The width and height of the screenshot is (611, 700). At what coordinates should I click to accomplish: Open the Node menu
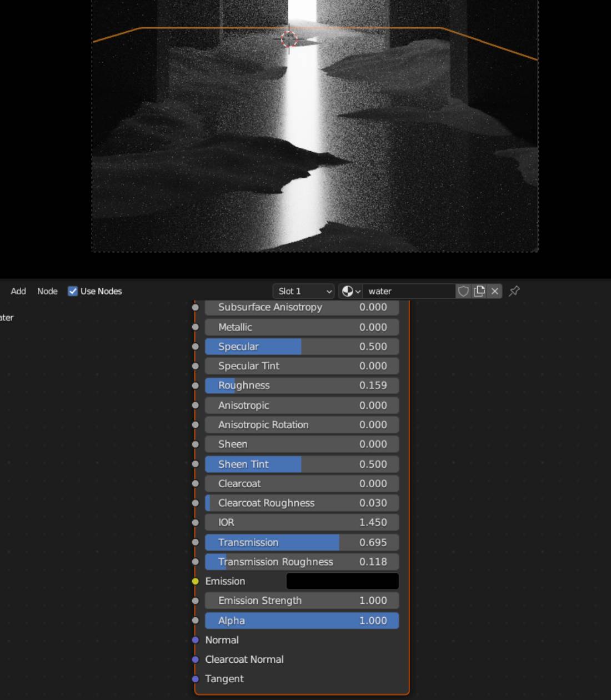tap(47, 291)
